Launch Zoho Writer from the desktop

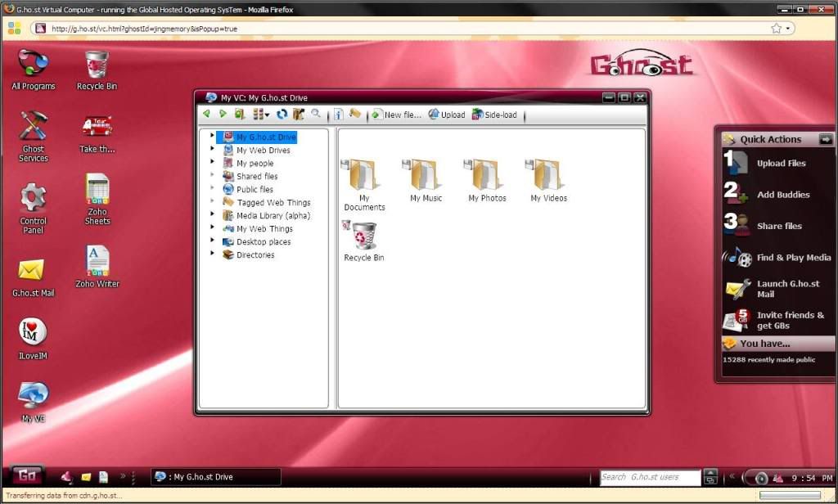pyautogui.click(x=97, y=266)
